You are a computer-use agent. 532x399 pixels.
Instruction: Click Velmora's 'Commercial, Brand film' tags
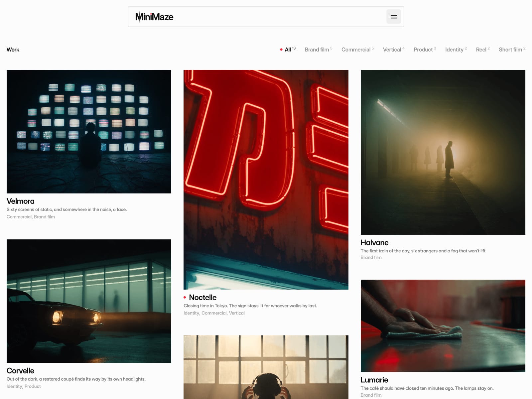point(31,217)
